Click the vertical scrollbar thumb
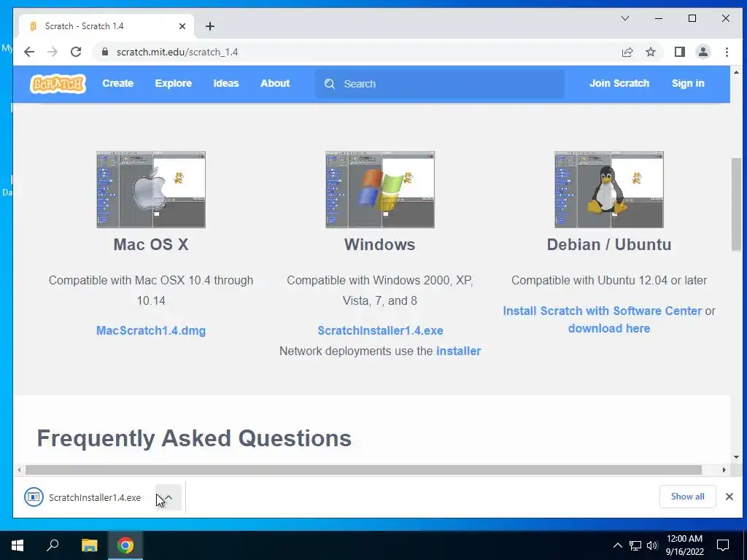 pyautogui.click(x=736, y=204)
